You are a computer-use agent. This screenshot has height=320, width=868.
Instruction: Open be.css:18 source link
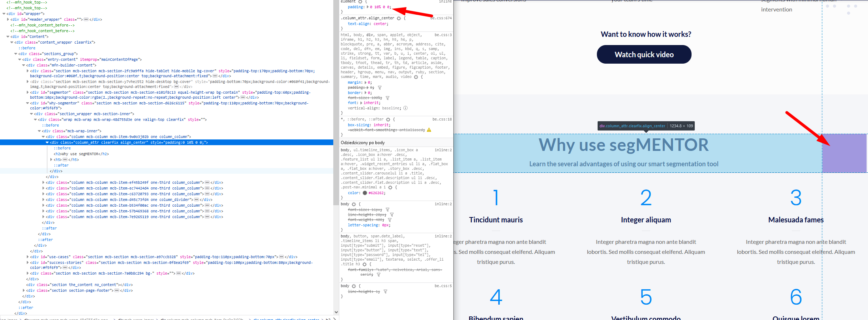442,119
